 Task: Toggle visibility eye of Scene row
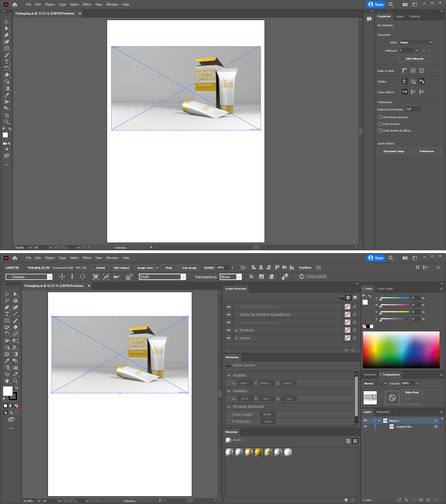(x=229, y=338)
